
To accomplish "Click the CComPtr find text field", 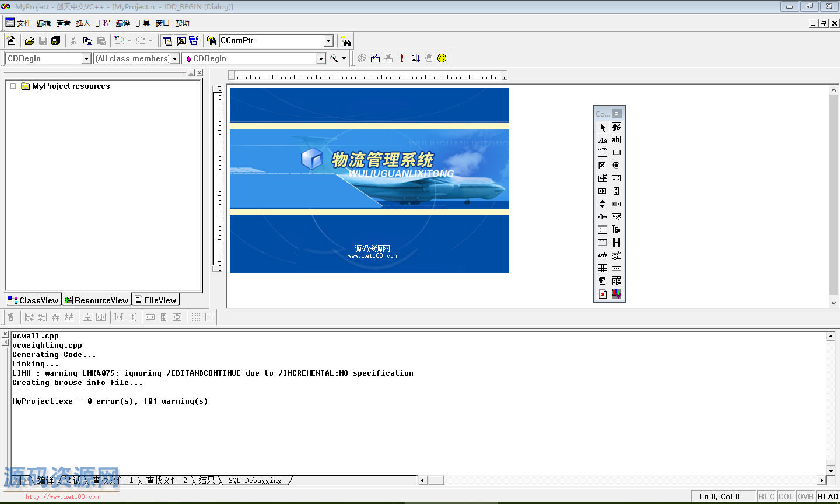I will [x=271, y=41].
